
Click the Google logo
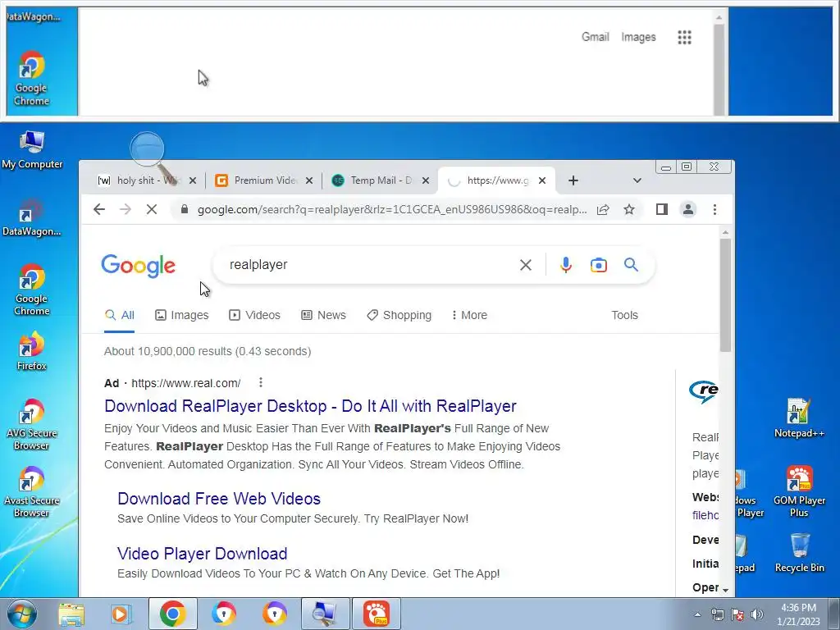tap(138, 266)
